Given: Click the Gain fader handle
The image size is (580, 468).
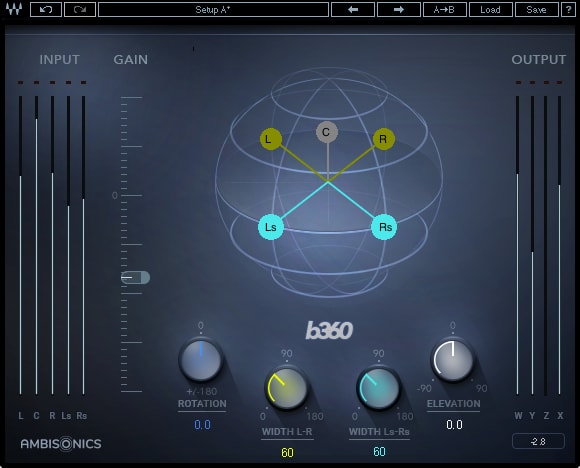Looking at the screenshot, I should point(135,277).
